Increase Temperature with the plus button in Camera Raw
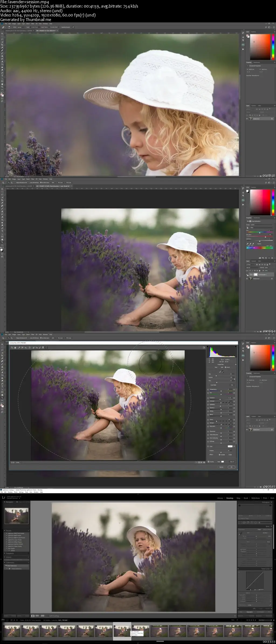276x644 pixels. 234,390
